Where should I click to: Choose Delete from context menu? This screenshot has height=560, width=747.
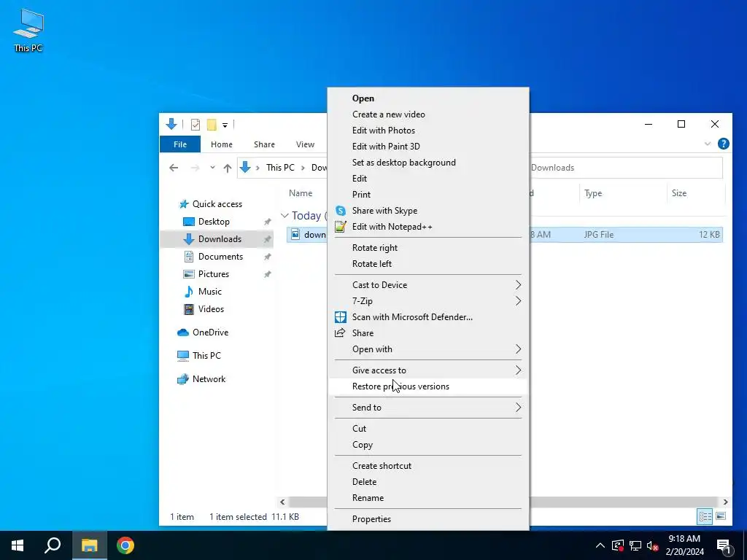point(428,482)
